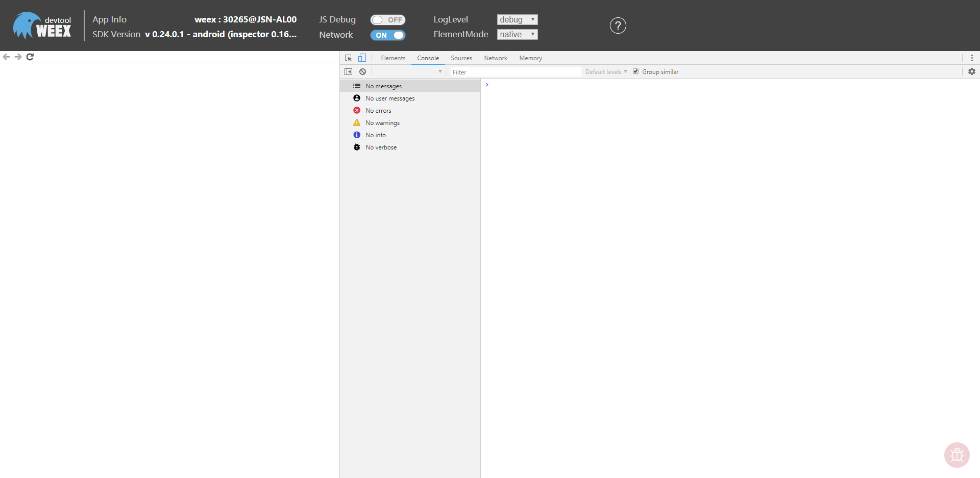Image resolution: width=980 pixels, height=478 pixels.
Task: Click the yellow warnings triangle icon
Action: coord(357,122)
